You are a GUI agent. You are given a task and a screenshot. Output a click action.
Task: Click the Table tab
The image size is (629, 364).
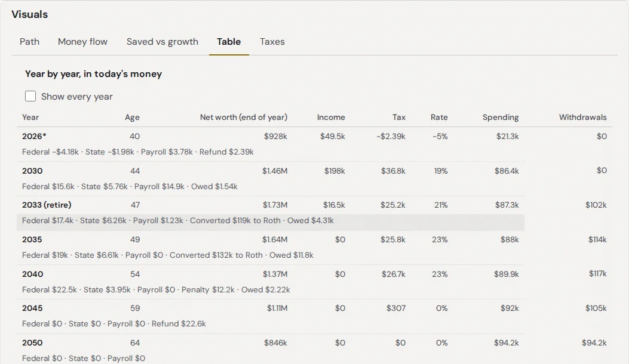229,42
